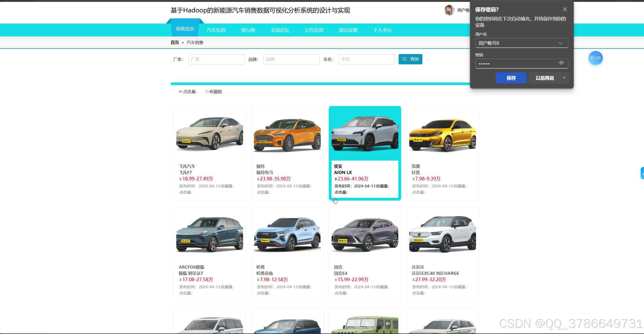644x334 pixels.
Task: Click the user avatar picture
Action: click(x=449, y=10)
